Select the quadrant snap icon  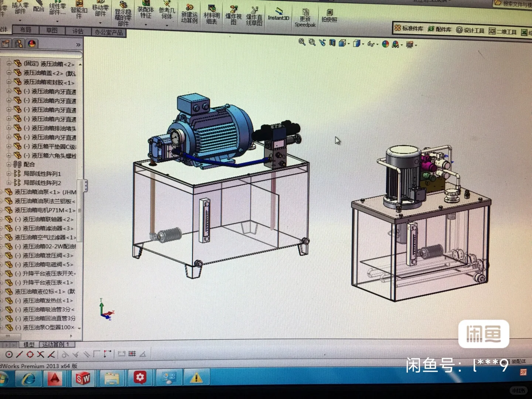(x=30, y=355)
